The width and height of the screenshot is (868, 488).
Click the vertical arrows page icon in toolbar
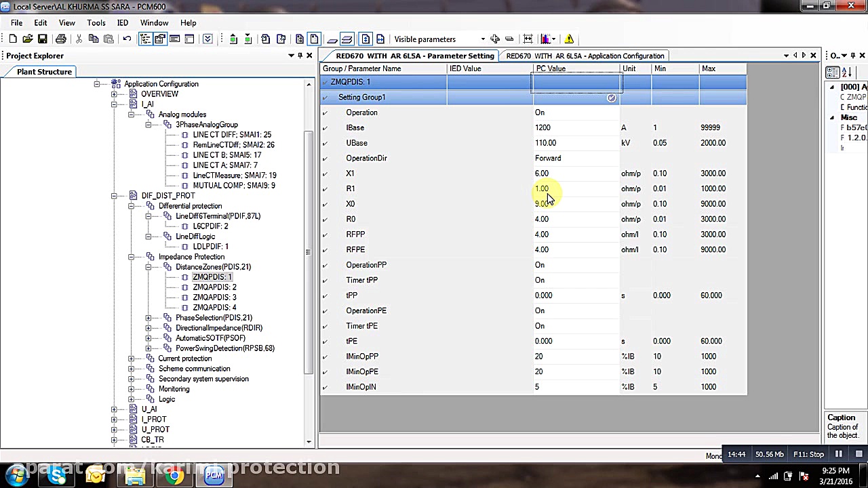pos(366,39)
